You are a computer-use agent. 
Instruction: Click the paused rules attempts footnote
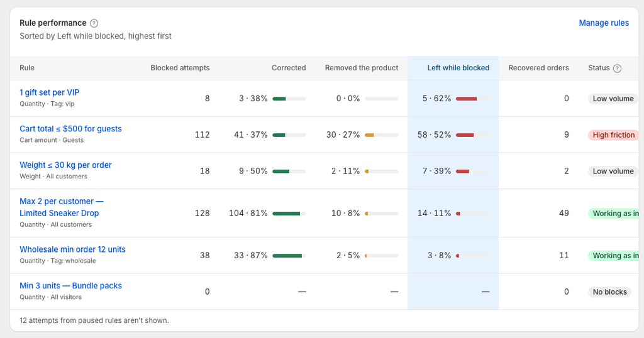pyautogui.click(x=94, y=320)
